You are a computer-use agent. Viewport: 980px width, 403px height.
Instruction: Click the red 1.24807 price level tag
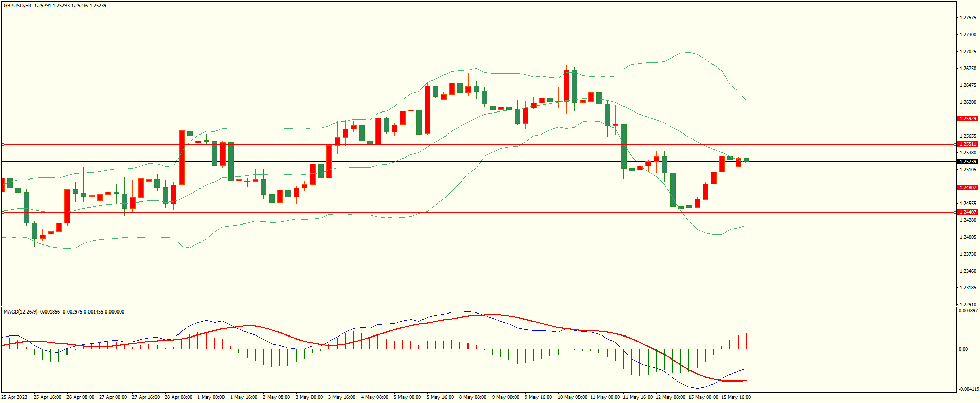(x=967, y=188)
